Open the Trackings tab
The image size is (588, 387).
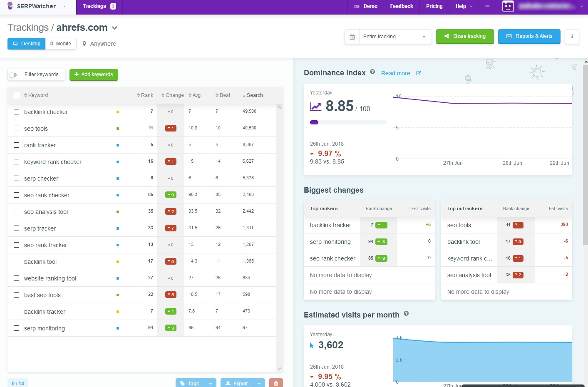99,6
